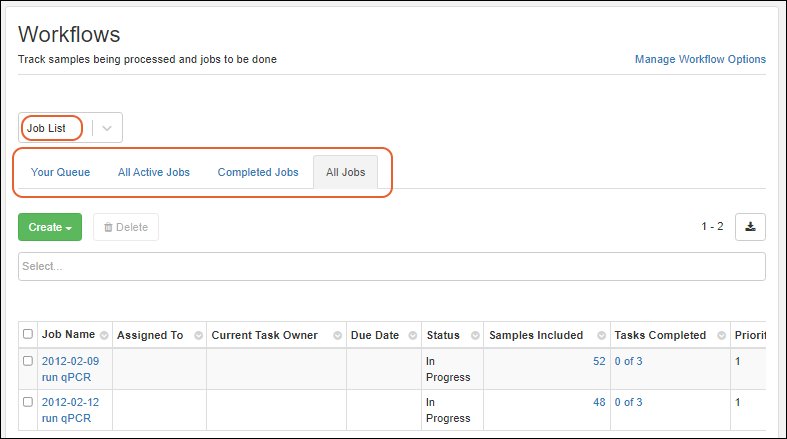Click the download export icon button

750,227
